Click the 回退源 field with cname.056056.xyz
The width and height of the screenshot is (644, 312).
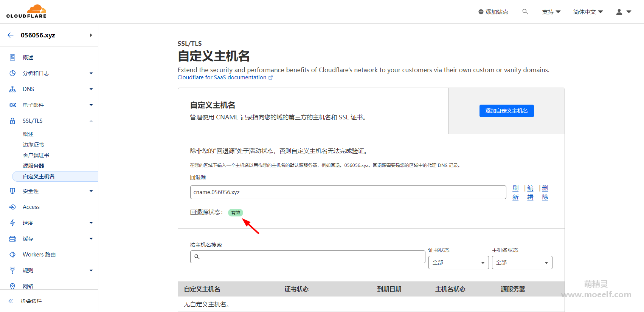pyautogui.click(x=348, y=192)
